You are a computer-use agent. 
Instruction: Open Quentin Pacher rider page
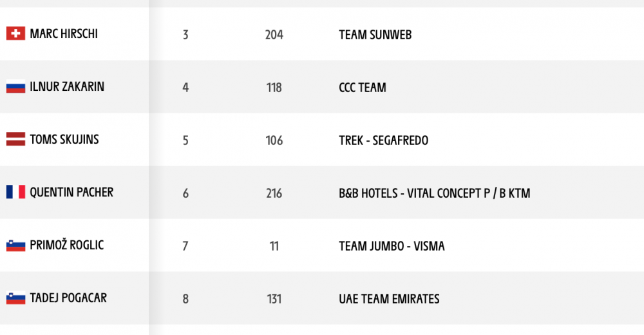click(71, 193)
